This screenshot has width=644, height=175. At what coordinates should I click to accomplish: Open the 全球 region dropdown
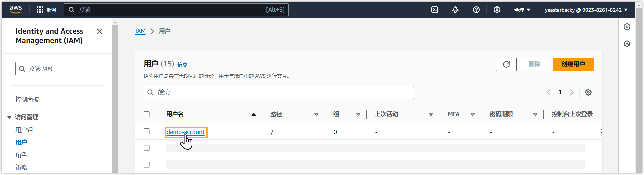[x=522, y=10]
